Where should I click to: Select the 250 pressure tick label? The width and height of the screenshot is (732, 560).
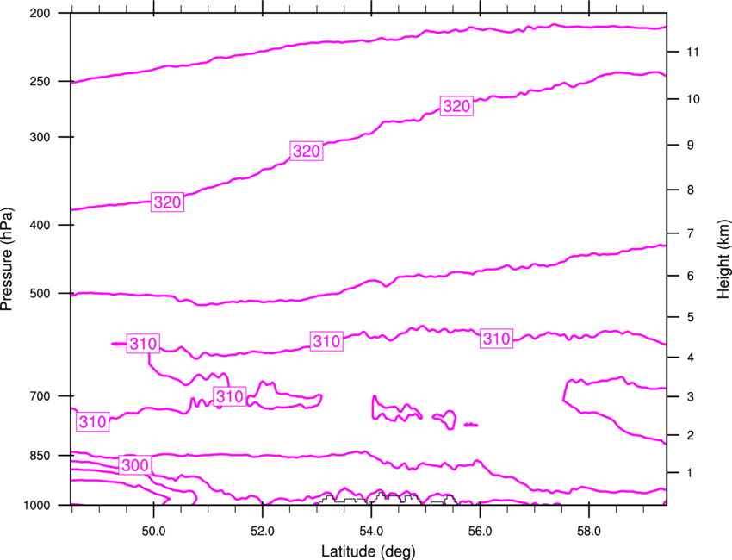coord(40,81)
